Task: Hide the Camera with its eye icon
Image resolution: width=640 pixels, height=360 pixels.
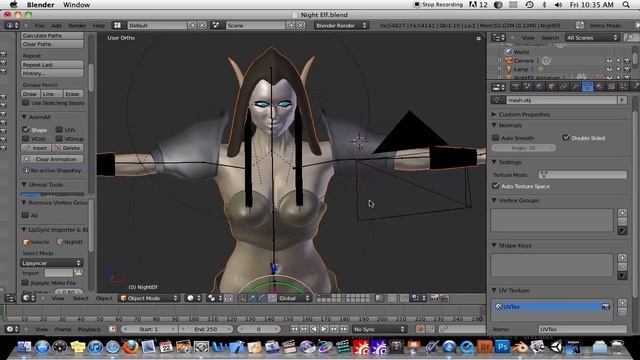Action: point(609,60)
